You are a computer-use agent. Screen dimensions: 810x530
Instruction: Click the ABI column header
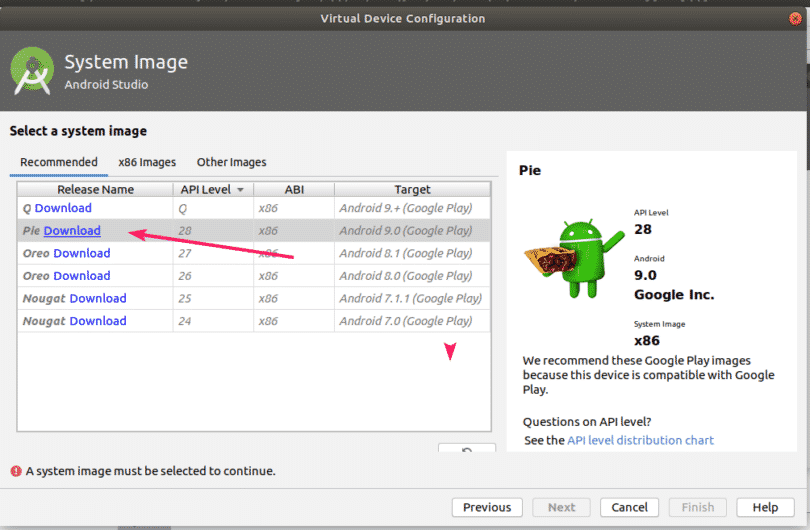click(294, 190)
